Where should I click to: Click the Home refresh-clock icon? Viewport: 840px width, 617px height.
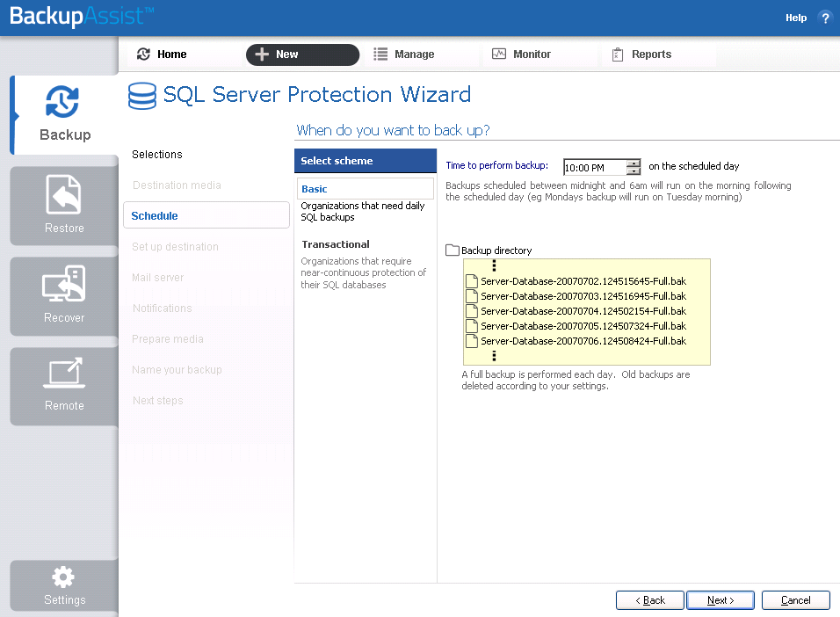pyautogui.click(x=143, y=54)
